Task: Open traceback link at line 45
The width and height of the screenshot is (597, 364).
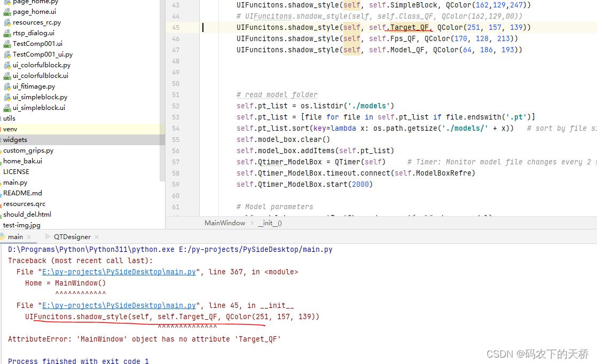Action: tap(119, 305)
